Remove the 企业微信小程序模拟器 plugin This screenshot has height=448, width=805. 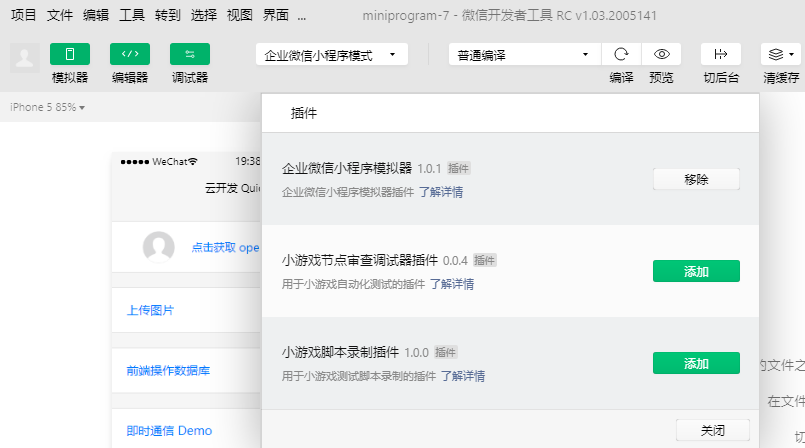click(x=696, y=179)
